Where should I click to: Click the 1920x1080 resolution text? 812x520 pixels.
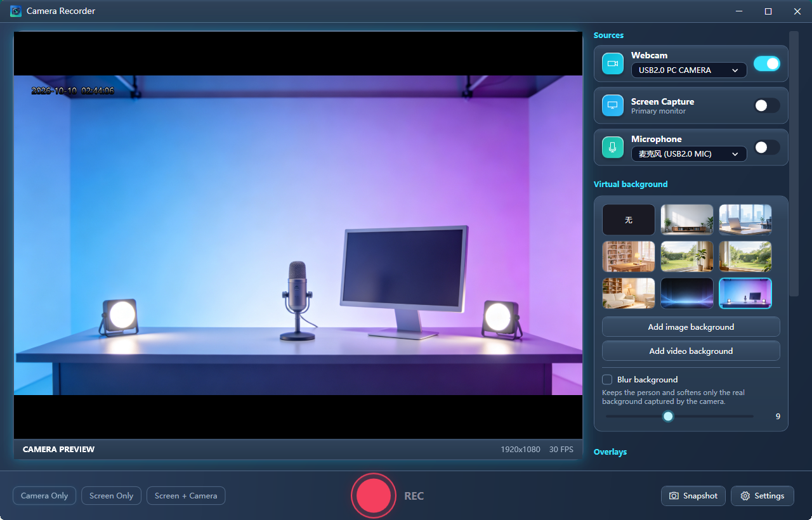coord(520,450)
